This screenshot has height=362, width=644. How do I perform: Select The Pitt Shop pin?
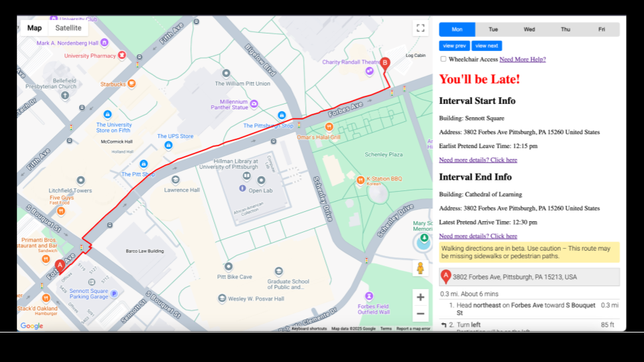point(144,164)
